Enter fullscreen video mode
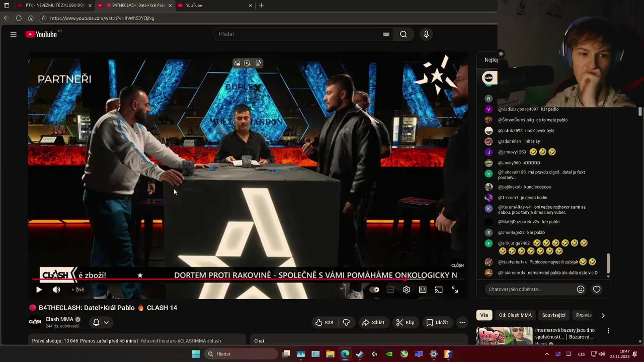 [455, 290]
